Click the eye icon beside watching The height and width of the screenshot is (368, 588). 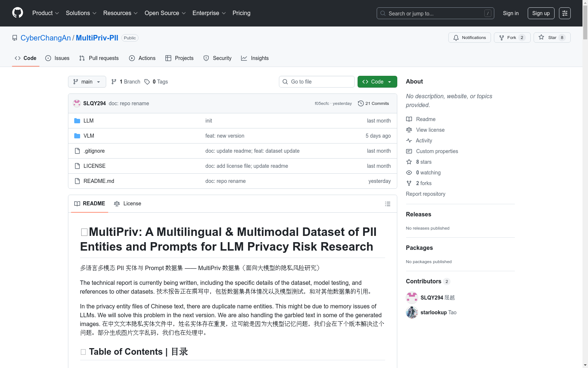409,173
